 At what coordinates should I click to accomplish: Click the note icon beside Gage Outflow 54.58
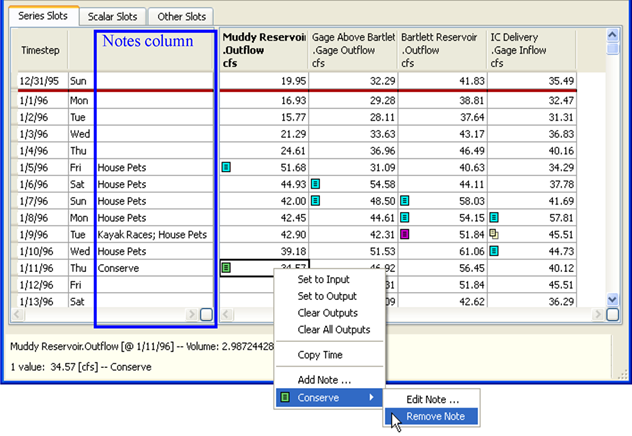tap(316, 184)
